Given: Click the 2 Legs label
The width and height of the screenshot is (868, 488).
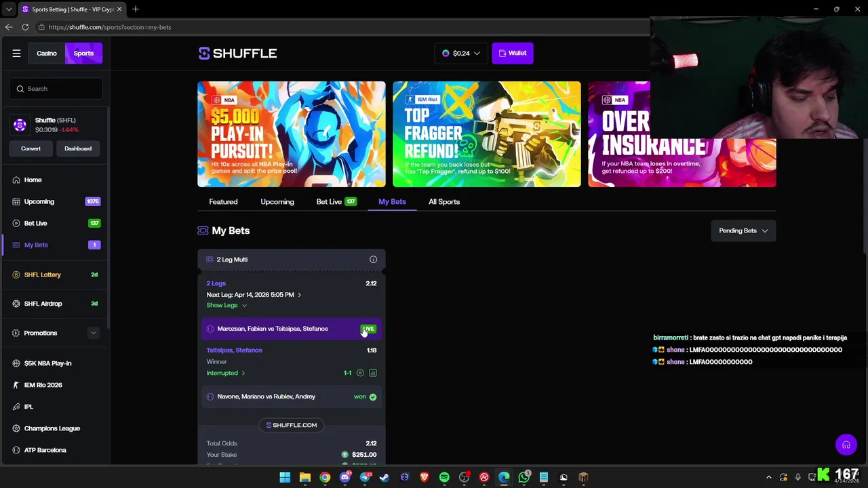Looking at the screenshot, I should (216, 283).
